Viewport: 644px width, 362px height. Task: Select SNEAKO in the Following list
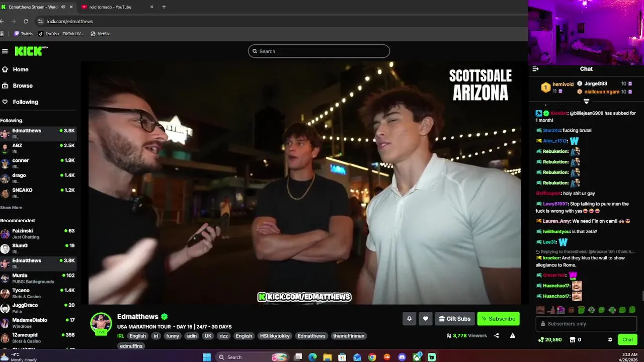point(38,193)
